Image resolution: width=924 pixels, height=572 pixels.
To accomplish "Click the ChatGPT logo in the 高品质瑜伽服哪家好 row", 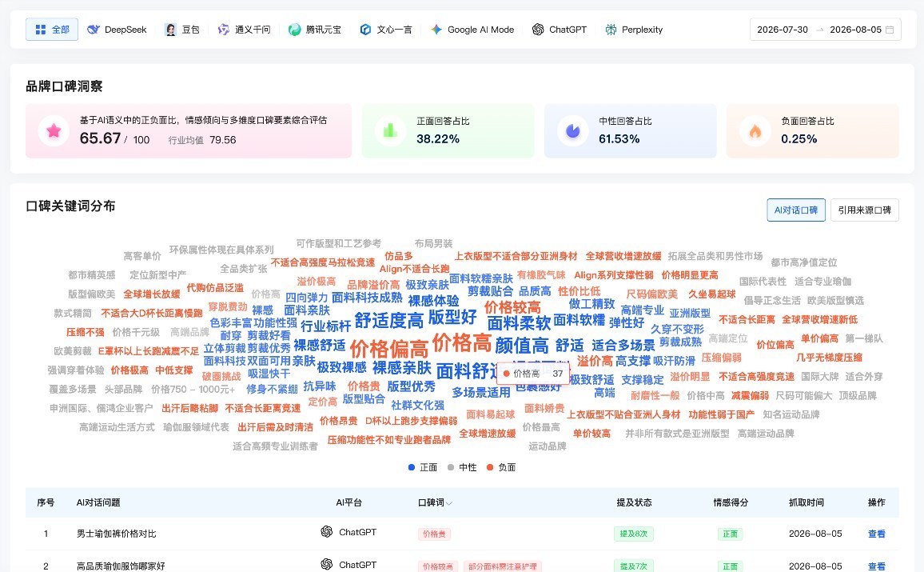I will pos(326,564).
